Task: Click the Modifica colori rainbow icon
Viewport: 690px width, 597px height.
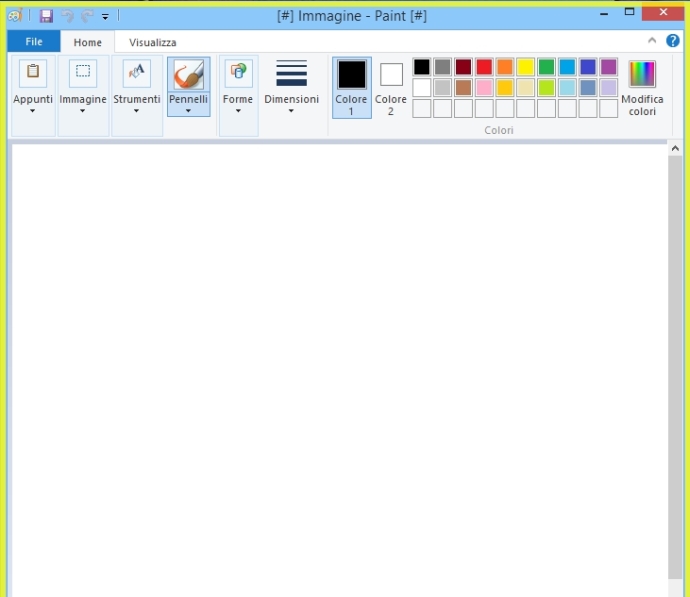Action: [642, 73]
